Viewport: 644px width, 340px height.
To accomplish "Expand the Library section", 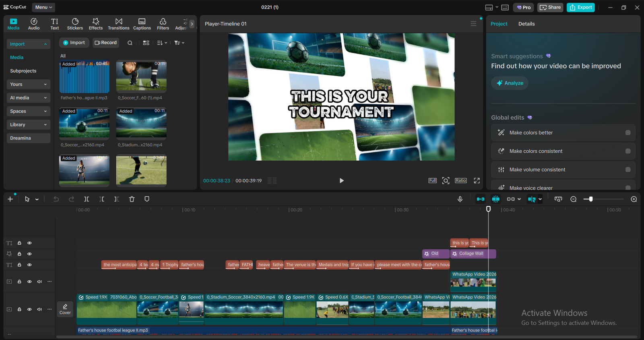I will coord(28,124).
